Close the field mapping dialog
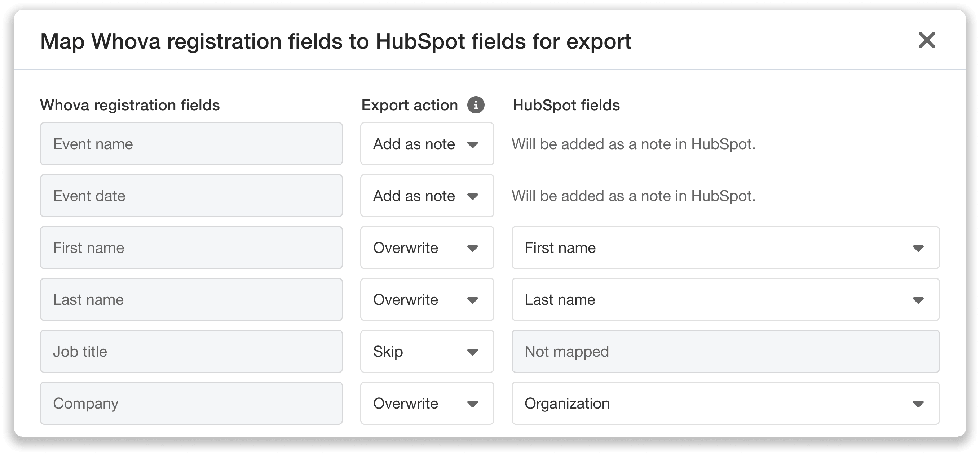 tap(927, 40)
